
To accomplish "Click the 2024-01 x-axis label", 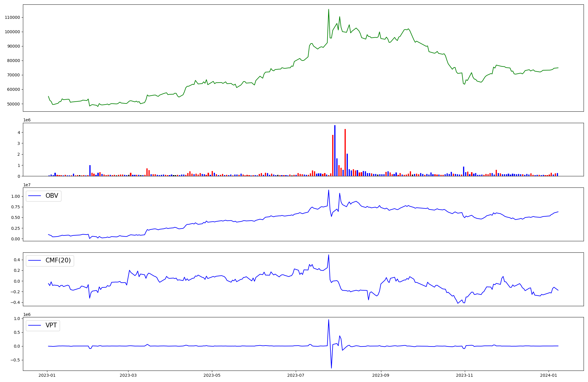I will coord(549,375).
